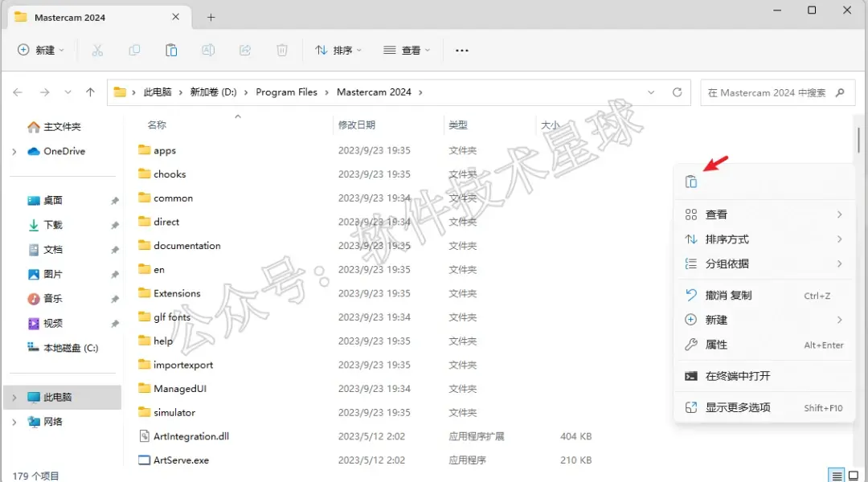Click the Program Files breadcrumb segment
The image size is (868, 482).
[x=287, y=92]
